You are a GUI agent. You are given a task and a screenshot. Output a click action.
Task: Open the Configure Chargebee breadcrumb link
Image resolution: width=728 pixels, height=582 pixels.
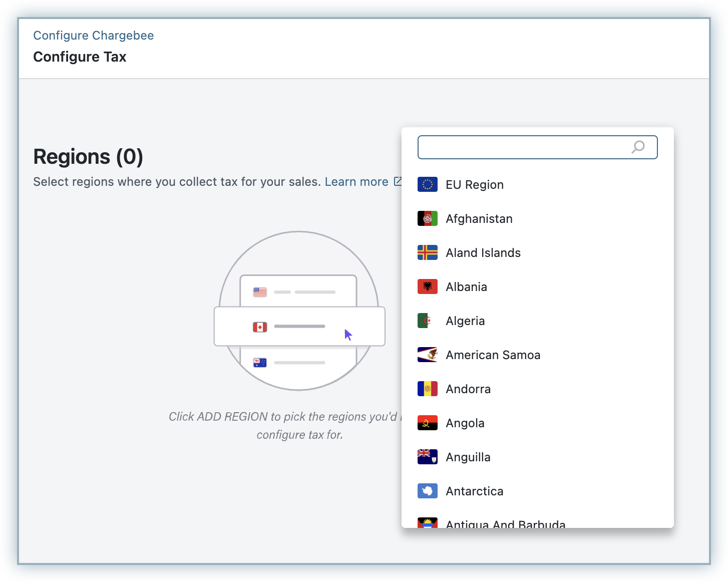tap(93, 36)
